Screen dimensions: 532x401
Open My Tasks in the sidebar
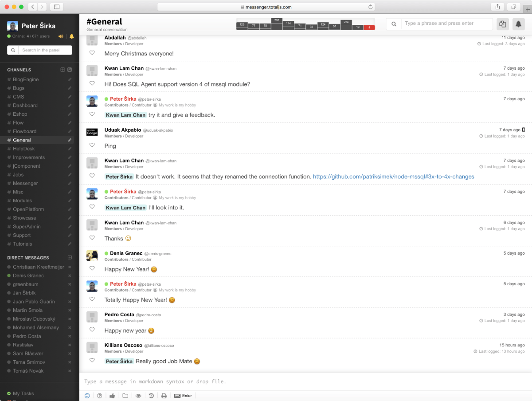[23, 393]
